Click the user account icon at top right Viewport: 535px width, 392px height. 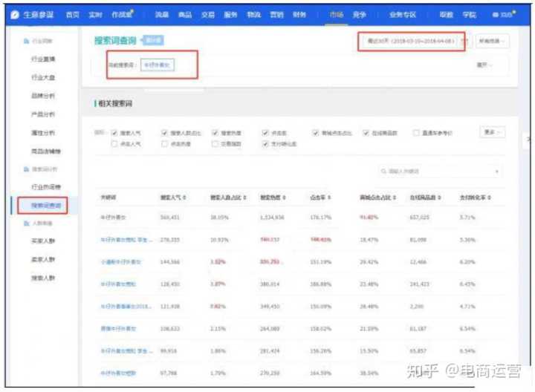point(497,14)
